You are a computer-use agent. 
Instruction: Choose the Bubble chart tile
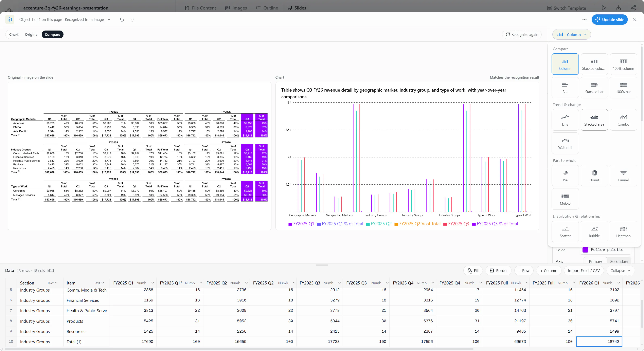[x=594, y=231]
